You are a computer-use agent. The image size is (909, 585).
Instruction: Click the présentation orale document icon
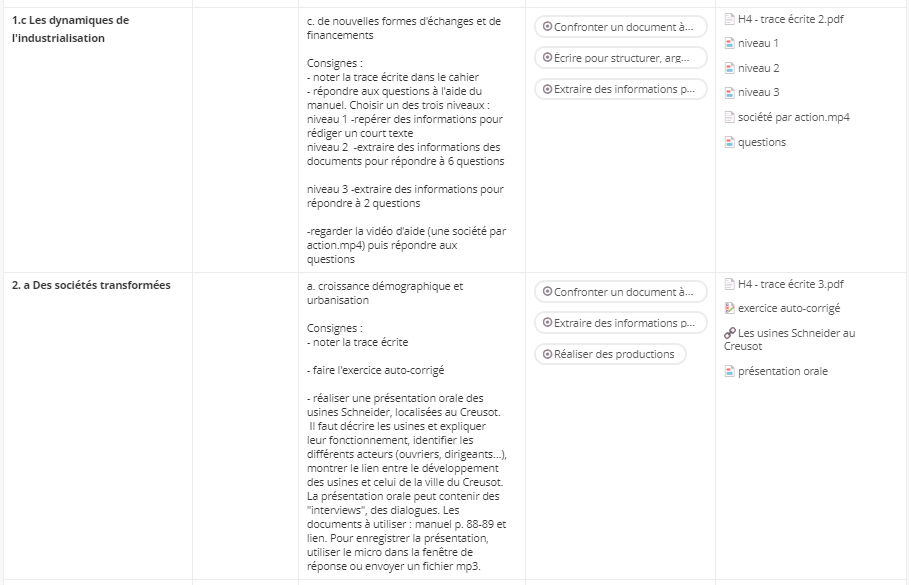pyautogui.click(x=729, y=371)
